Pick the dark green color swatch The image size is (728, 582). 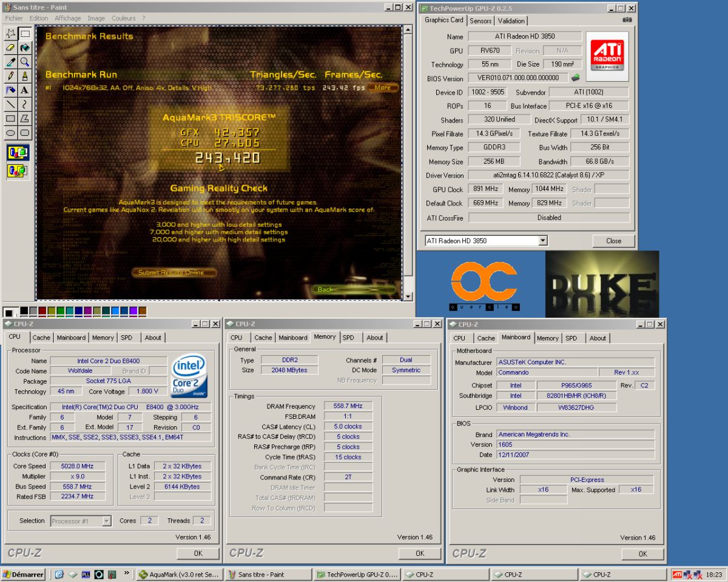[x=60, y=310]
